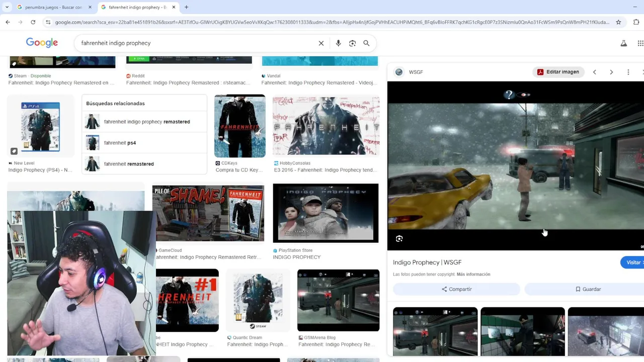Image resolution: width=644 pixels, height=362 pixels.
Task: Submit search with magnifier icon
Action: 366,43
